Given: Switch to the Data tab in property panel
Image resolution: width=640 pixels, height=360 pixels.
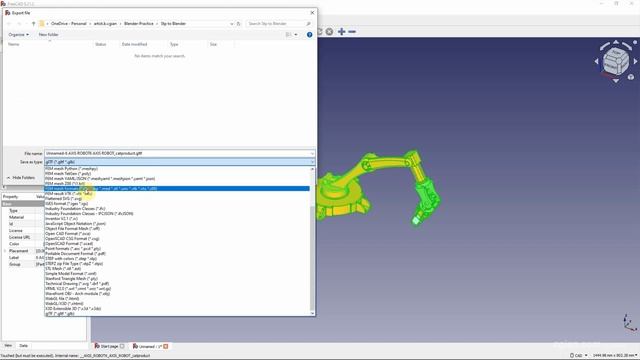Looking at the screenshot, I should (23, 346).
